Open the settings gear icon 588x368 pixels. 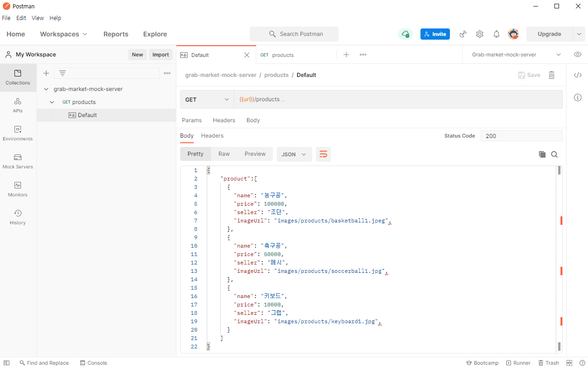480,34
